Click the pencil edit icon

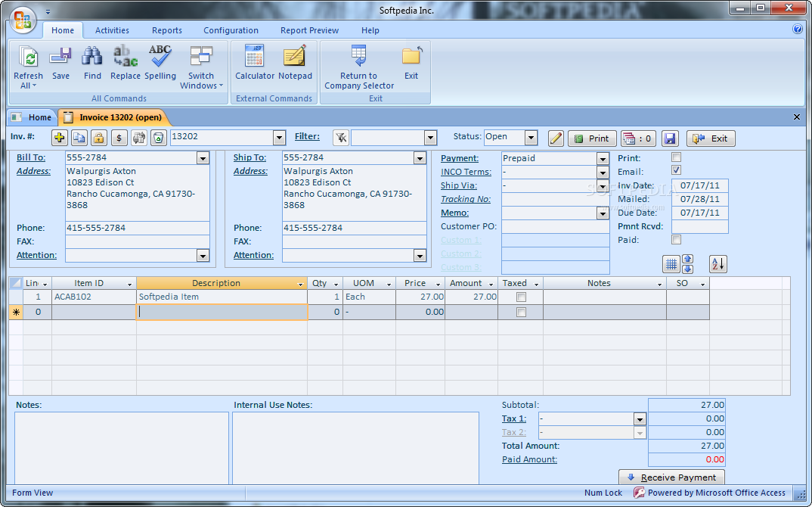pyautogui.click(x=556, y=138)
